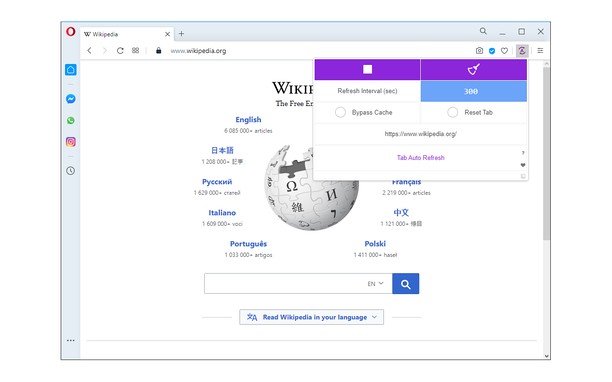Open the English Wikipedia link
Screen dimensions: 612x382
tap(248, 120)
